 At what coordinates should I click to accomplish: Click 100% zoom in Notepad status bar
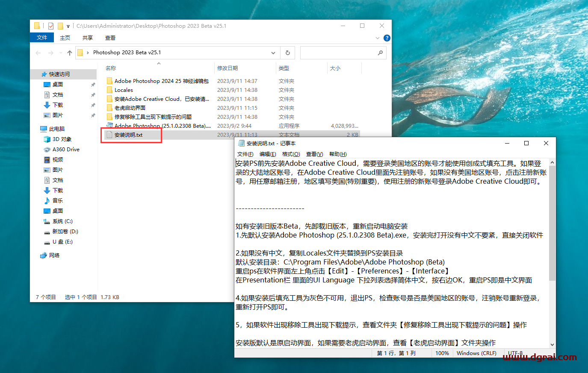442,353
